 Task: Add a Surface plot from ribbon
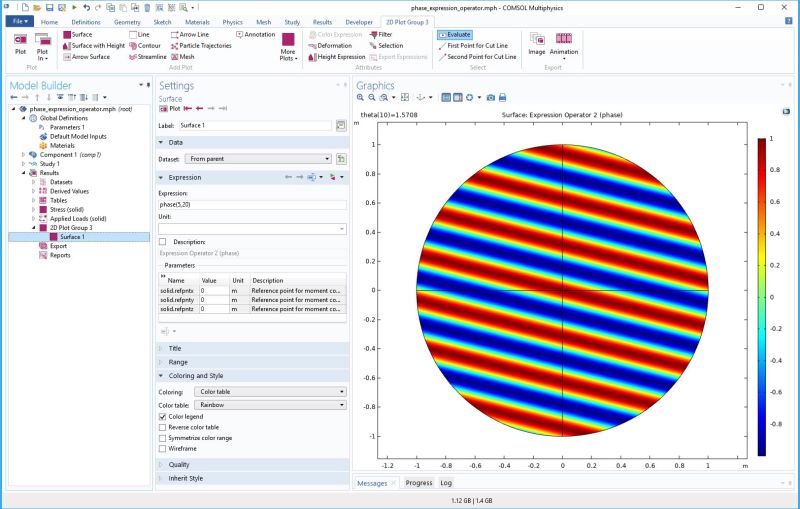tap(78, 35)
